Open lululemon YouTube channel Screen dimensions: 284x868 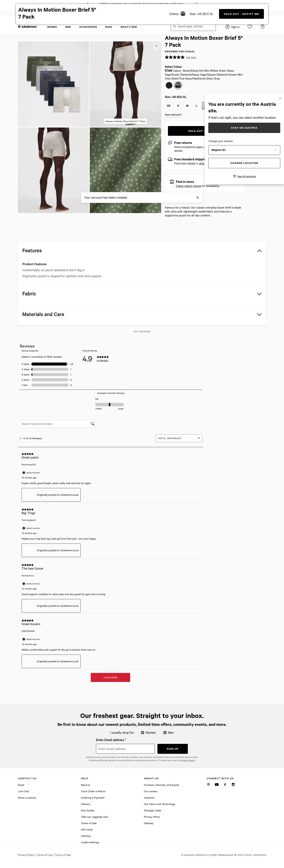pyautogui.click(x=217, y=784)
